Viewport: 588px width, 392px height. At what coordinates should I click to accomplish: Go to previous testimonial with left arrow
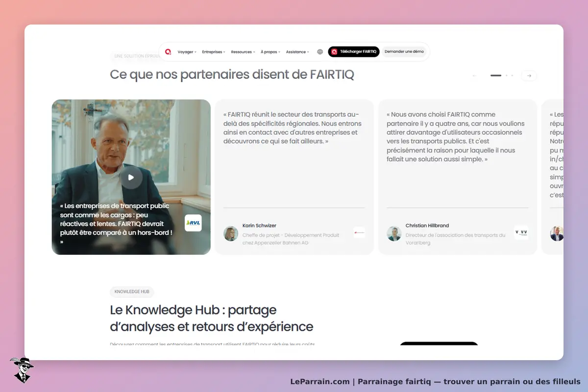point(474,75)
